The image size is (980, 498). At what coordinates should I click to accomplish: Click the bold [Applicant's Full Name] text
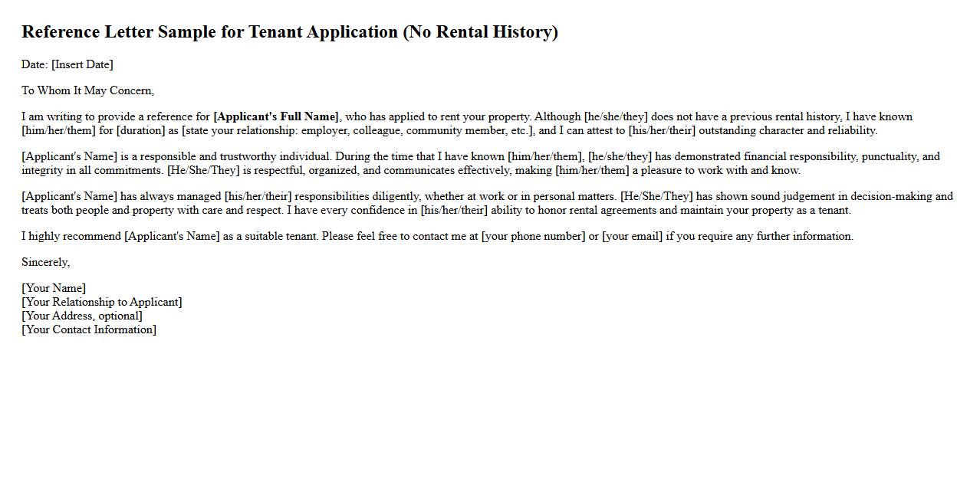pos(276,116)
